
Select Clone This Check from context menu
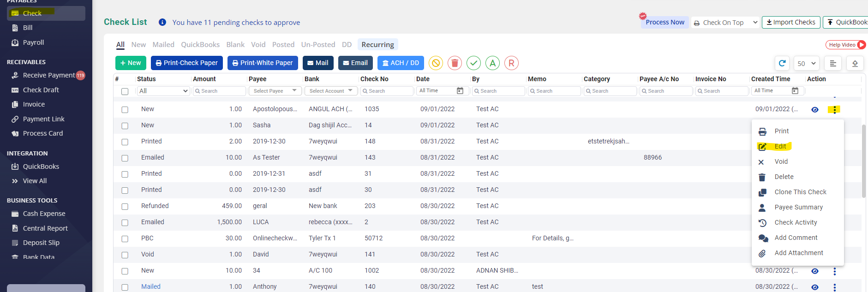tap(800, 192)
